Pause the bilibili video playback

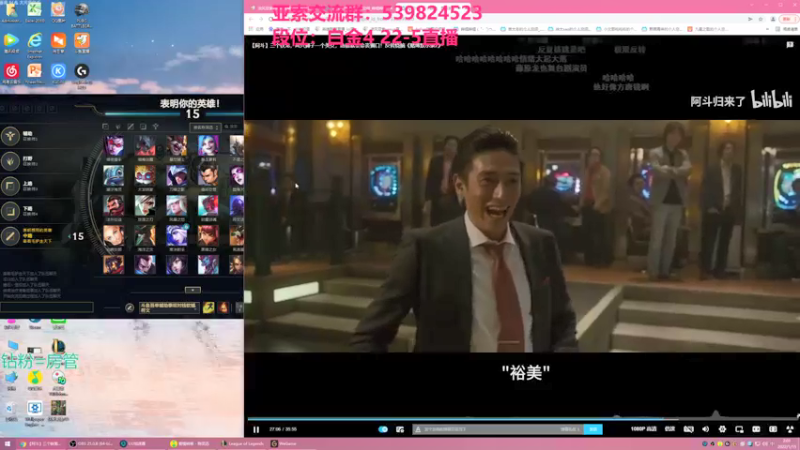pyautogui.click(x=256, y=430)
